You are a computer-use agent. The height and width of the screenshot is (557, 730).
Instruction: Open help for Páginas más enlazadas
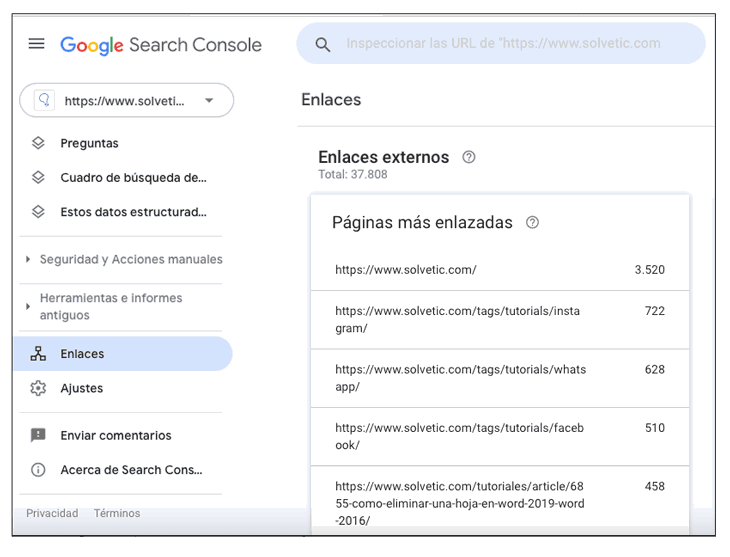coord(532,223)
